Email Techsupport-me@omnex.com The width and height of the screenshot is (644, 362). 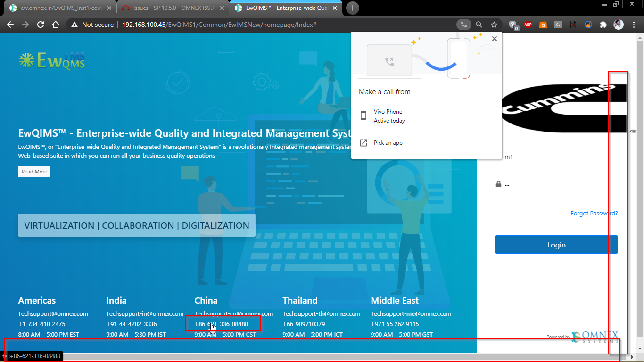[411, 313]
